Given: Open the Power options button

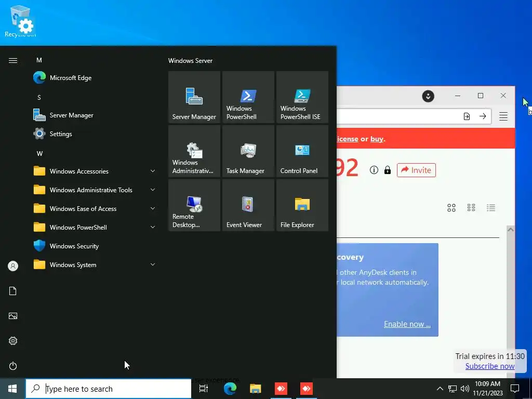Looking at the screenshot, I should [13, 366].
